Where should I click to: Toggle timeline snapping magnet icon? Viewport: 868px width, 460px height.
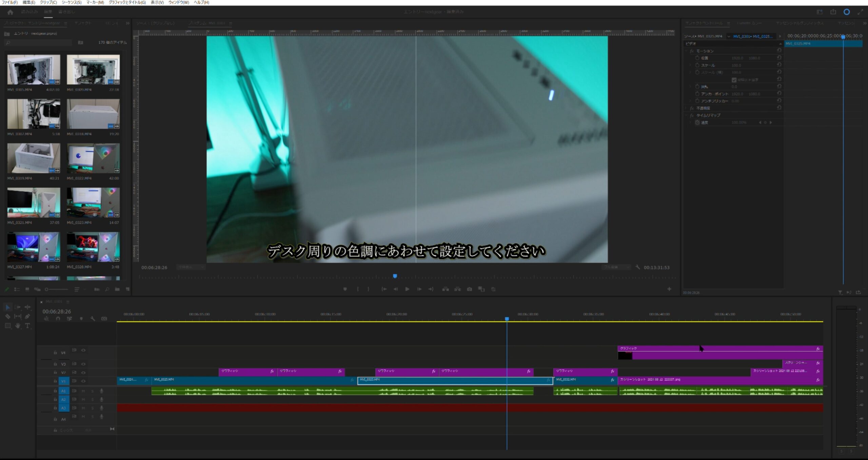(x=58, y=319)
